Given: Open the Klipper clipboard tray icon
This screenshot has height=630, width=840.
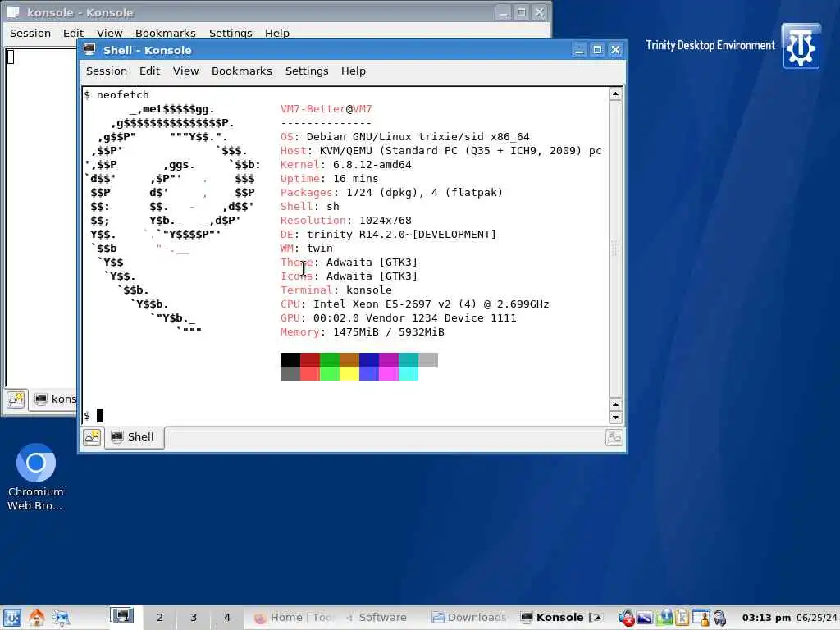Looking at the screenshot, I should point(682,618).
